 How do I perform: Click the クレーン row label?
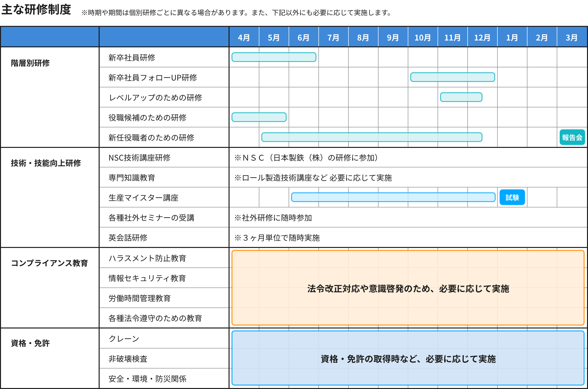pos(124,338)
